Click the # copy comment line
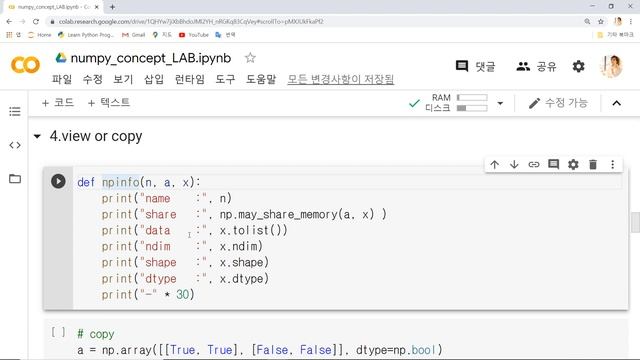Screen dimensions: 640x360 pos(96,334)
